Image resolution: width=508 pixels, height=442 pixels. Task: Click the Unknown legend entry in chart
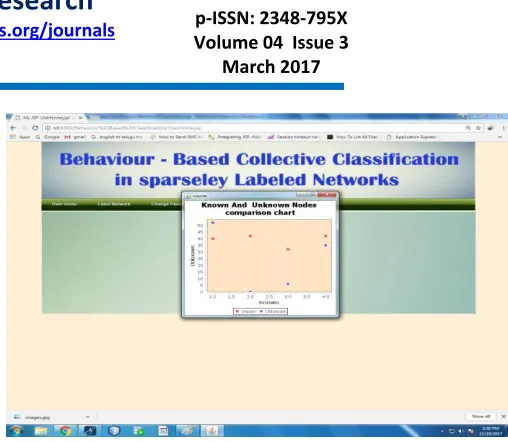(273, 311)
